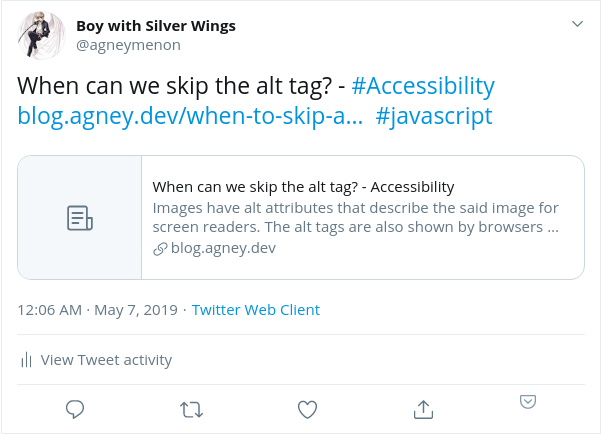
Task: Click the chain link icon beside blog.agney.dev
Action: click(x=159, y=249)
